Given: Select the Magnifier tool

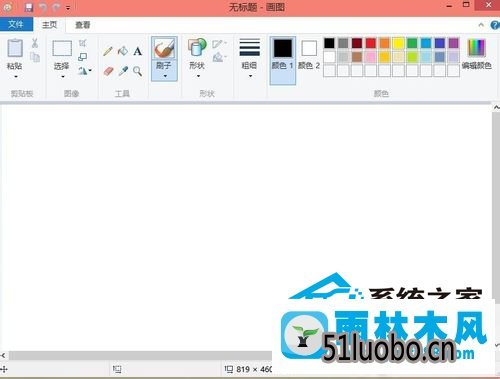Looking at the screenshot, I should [138, 71].
